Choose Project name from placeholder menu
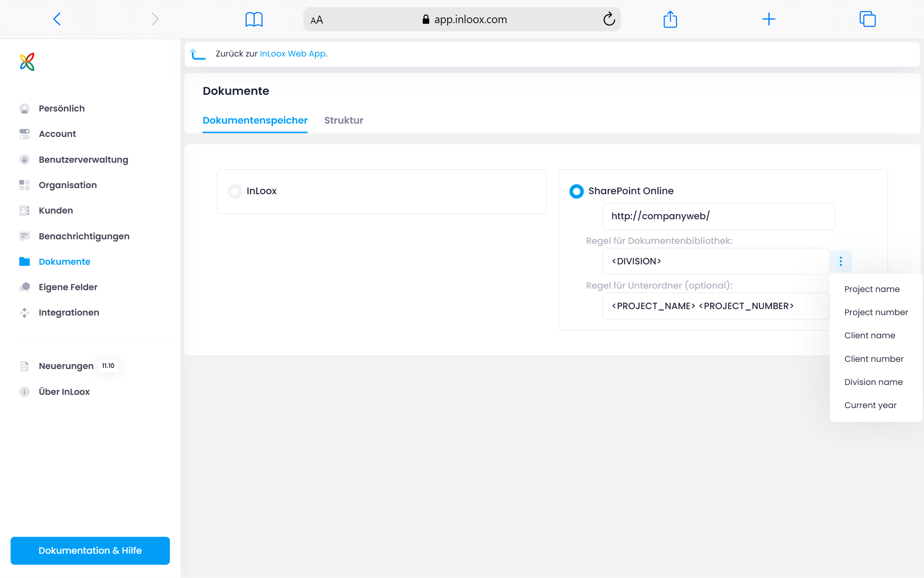924x578 pixels. (x=872, y=289)
